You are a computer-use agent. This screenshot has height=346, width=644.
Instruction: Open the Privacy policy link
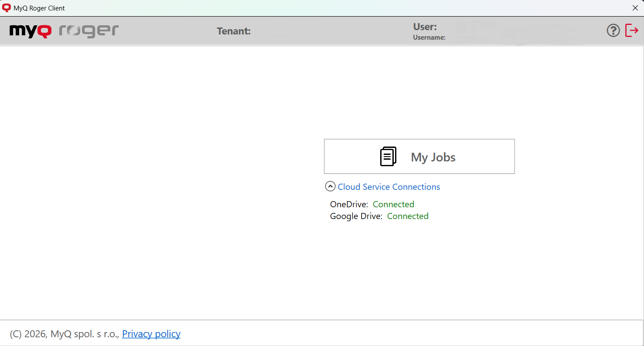click(x=151, y=334)
